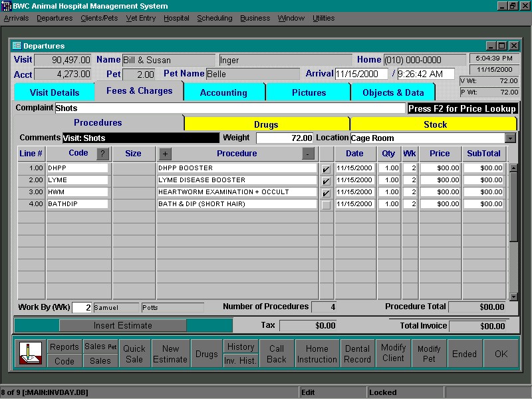Open the Hospital menu
This screenshot has height=399, width=532.
(176, 18)
